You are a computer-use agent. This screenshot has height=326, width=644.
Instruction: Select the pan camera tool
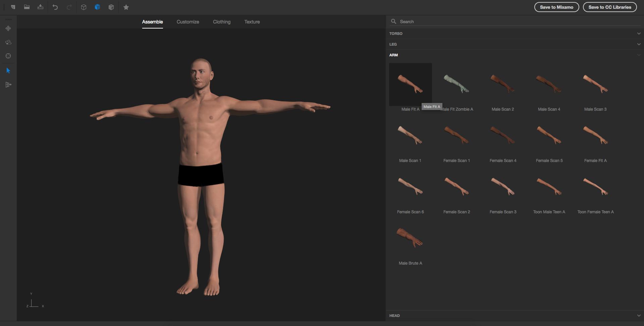(8, 29)
